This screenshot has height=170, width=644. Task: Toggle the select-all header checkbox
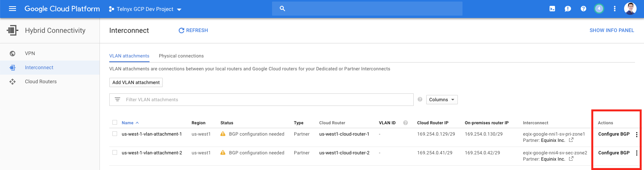click(x=115, y=122)
